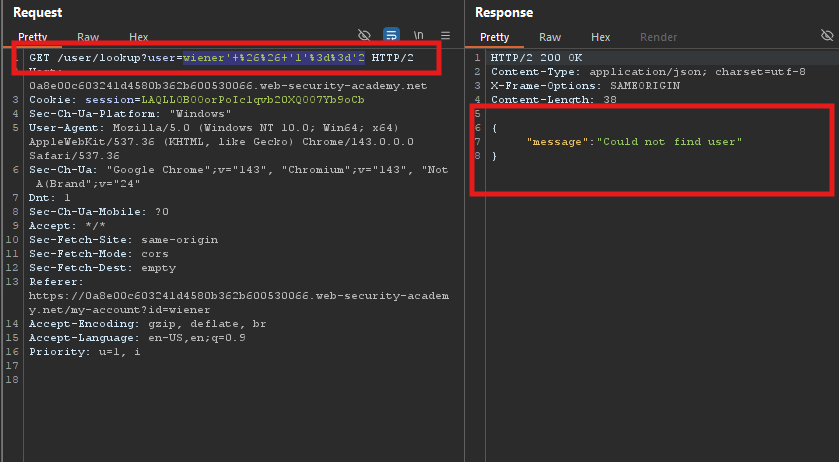Switch to Response Pretty tab
Image resolution: width=839 pixels, height=462 pixels.
click(x=494, y=37)
